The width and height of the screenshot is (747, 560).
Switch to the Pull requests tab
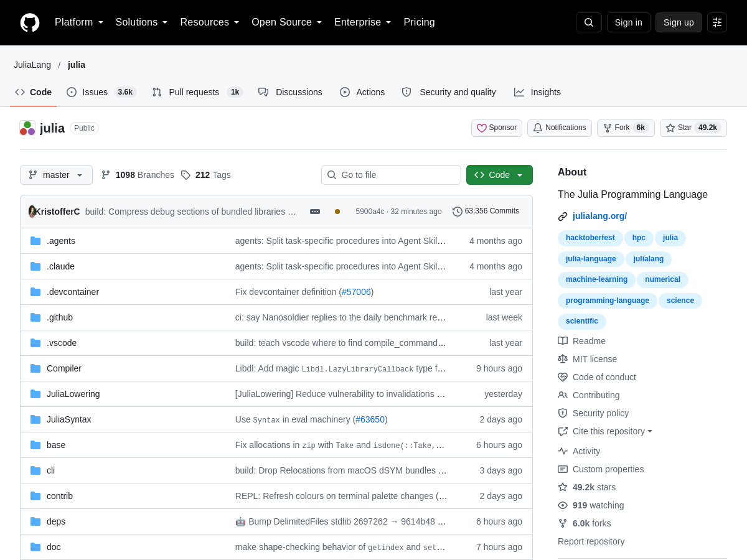pos(197,92)
